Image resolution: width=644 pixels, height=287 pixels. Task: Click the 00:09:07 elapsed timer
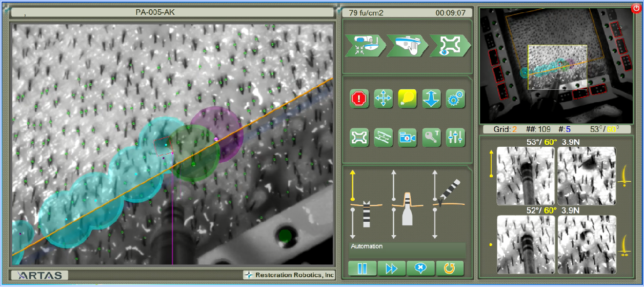click(450, 12)
